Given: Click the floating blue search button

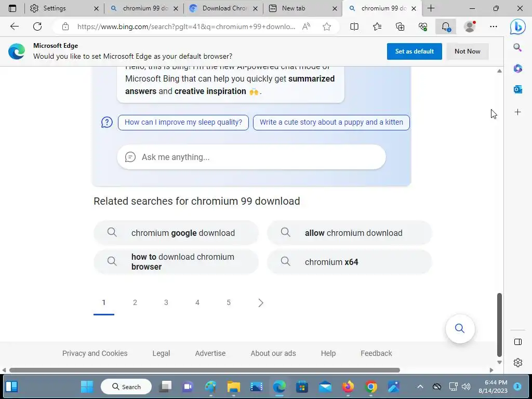Looking at the screenshot, I should click(460, 328).
